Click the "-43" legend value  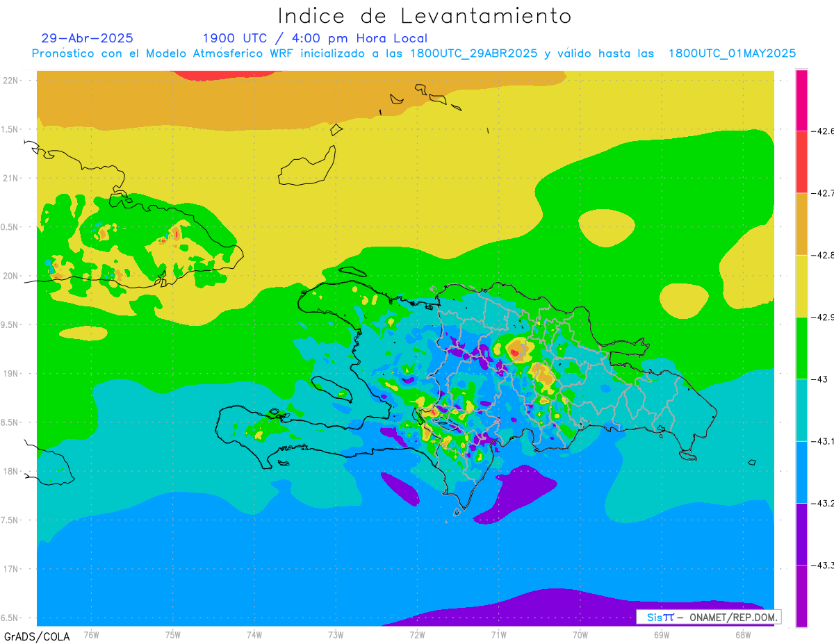[820, 379]
